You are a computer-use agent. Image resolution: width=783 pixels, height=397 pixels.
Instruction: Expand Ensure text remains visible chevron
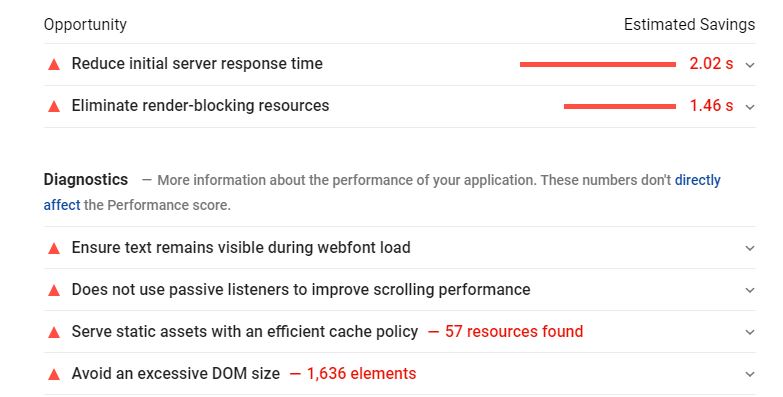(x=750, y=248)
